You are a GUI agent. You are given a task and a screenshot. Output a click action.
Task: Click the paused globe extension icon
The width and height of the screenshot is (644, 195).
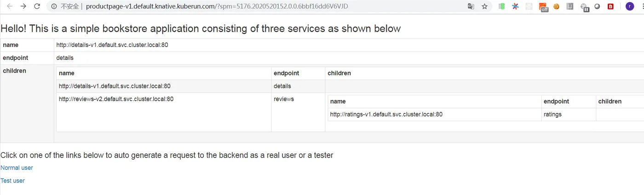(x=584, y=7)
